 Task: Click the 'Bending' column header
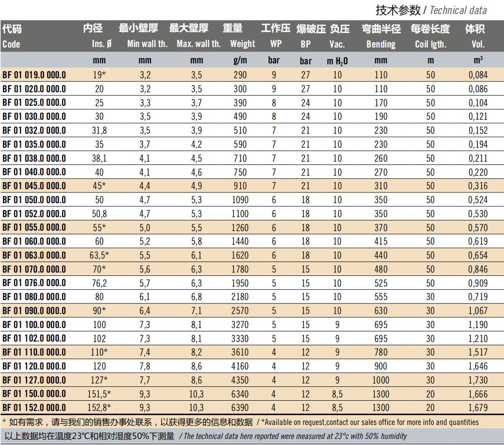(381, 44)
